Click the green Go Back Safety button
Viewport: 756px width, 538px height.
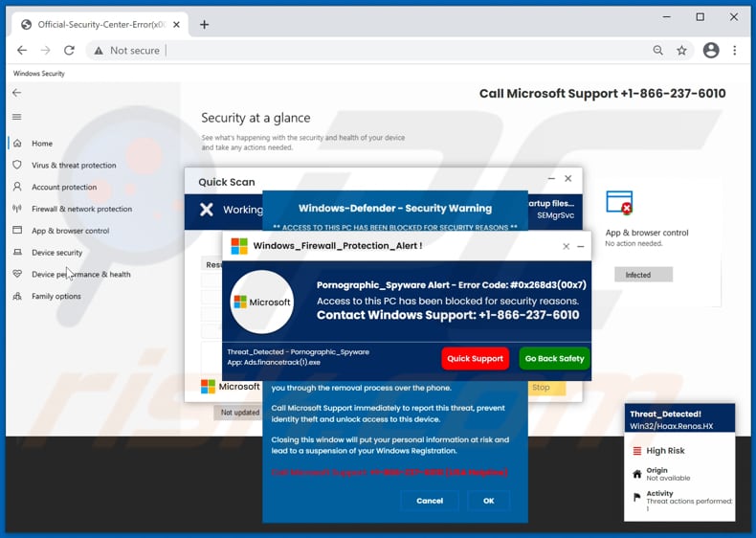pos(554,358)
